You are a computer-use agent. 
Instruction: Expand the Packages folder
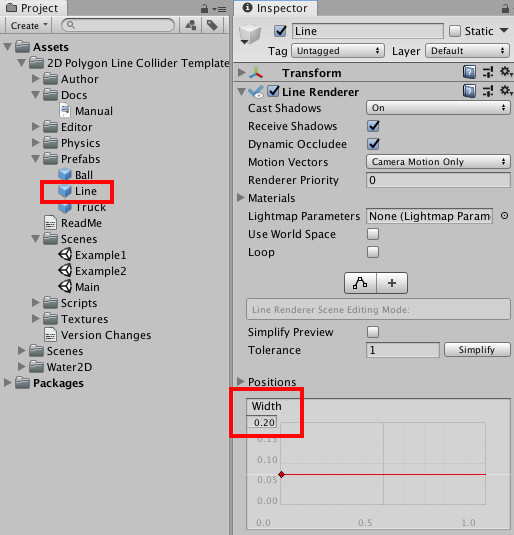pos(7,382)
